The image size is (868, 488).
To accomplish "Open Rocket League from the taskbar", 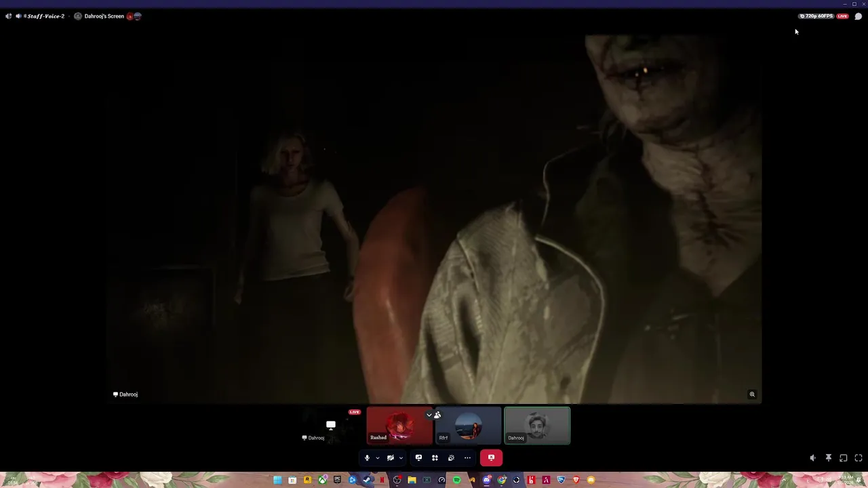I will click(x=561, y=480).
